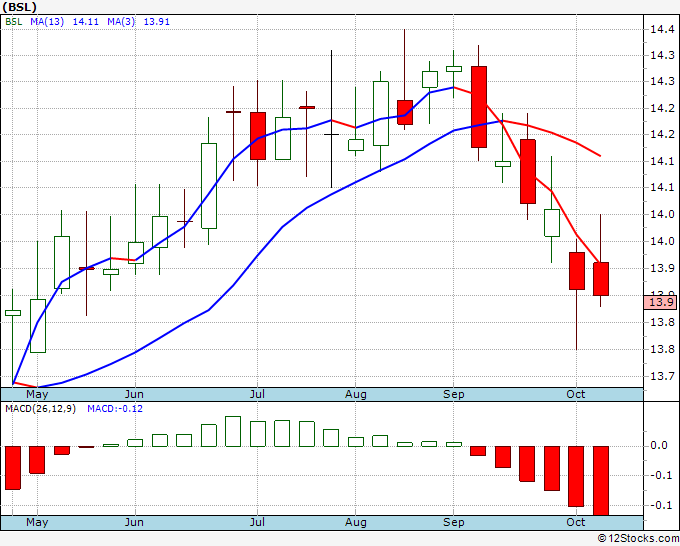Click the first red MACD bar before May

13,468
